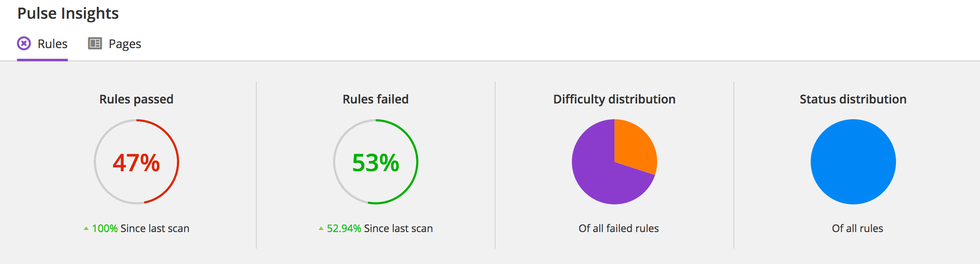This screenshot has width=980, height=264.
Task: Click the "Rules passed" heading
Action: coord(136,99)
